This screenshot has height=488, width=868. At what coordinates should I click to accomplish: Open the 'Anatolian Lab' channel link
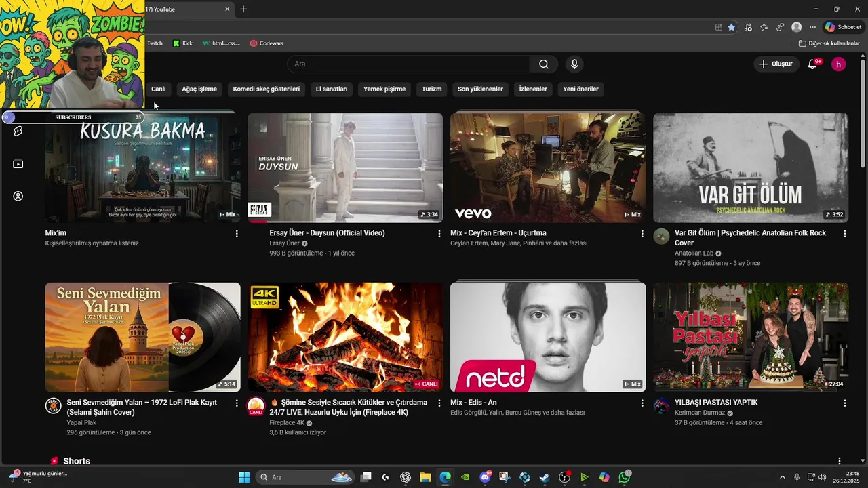[694, 253]
